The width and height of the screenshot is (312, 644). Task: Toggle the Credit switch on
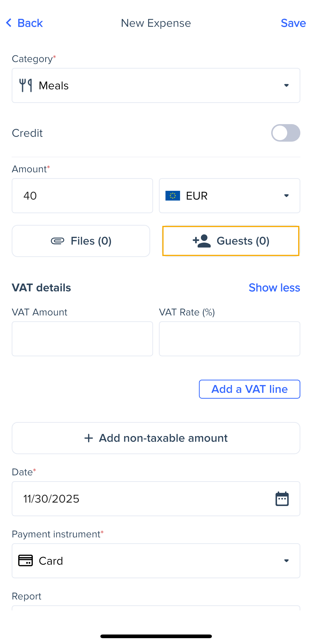(x=286, y=133)
